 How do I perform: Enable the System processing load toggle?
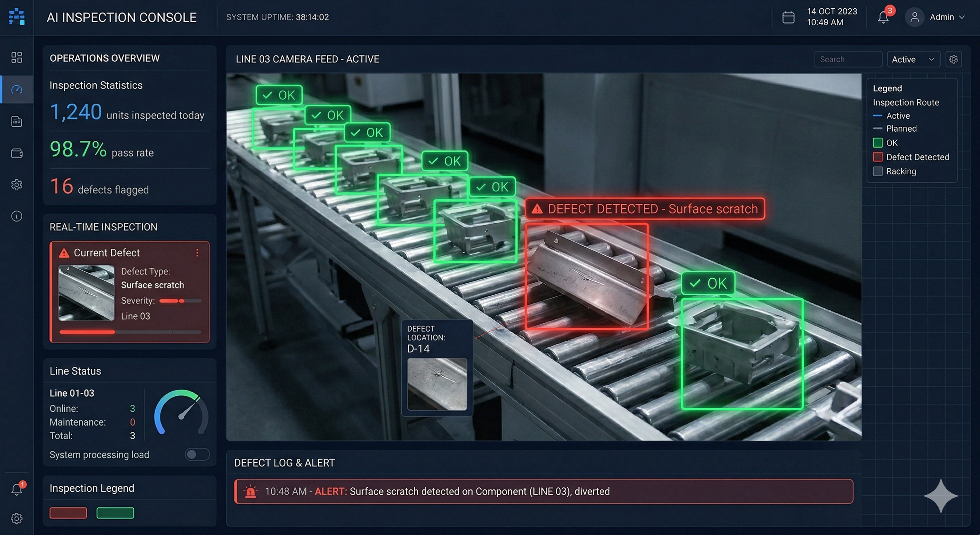pyautogui.click(x=197, y=454)
